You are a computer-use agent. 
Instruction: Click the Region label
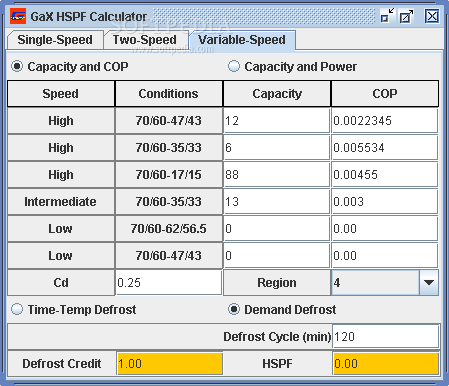click(277, 283)
